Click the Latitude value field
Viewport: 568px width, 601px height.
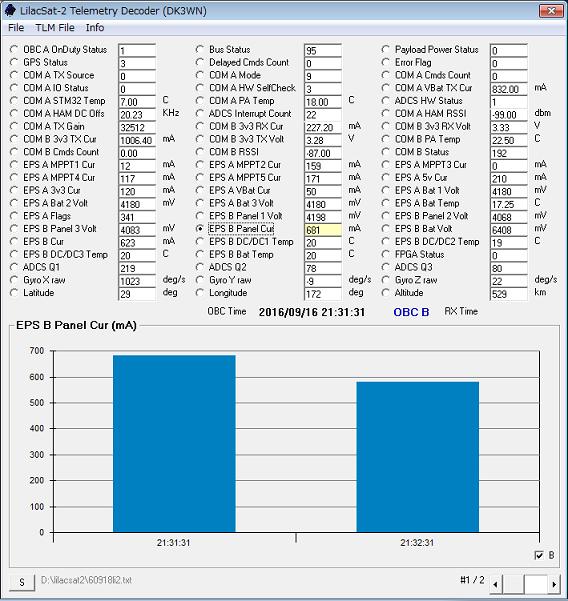pyautogui.click(x=137, y=294)
